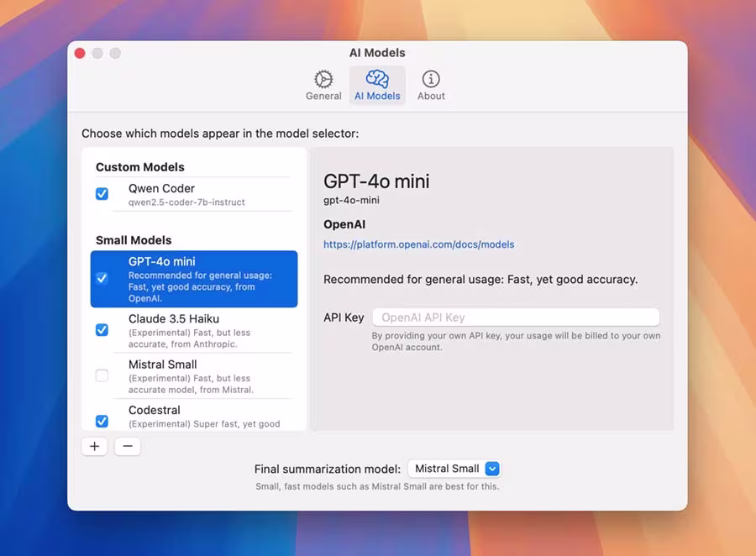Open the General settings tab

[x=323, y=86]
